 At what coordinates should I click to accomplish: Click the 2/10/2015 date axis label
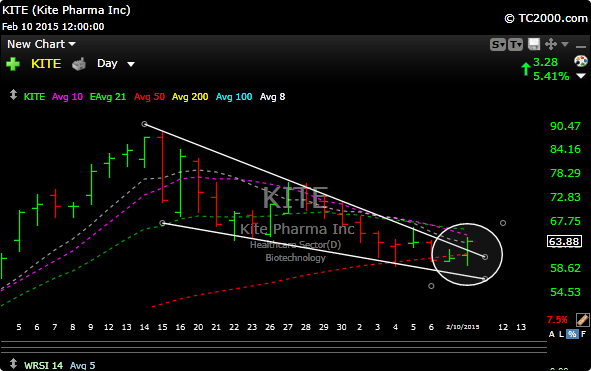(462, 327)
